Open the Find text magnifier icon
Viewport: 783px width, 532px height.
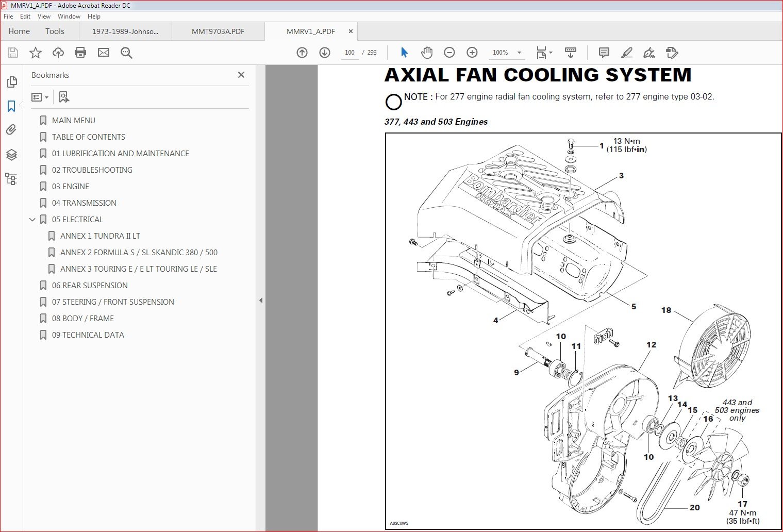126,53
